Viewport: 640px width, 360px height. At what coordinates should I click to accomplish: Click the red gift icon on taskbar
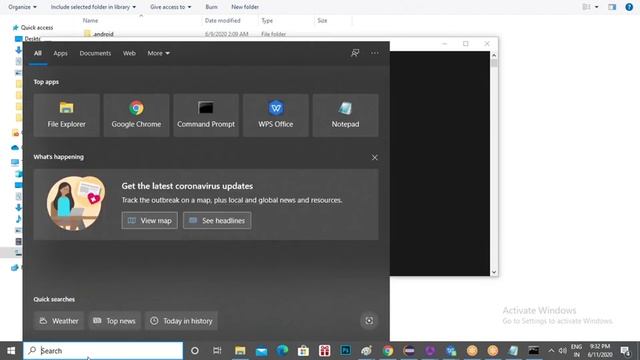tap(324, 351)
